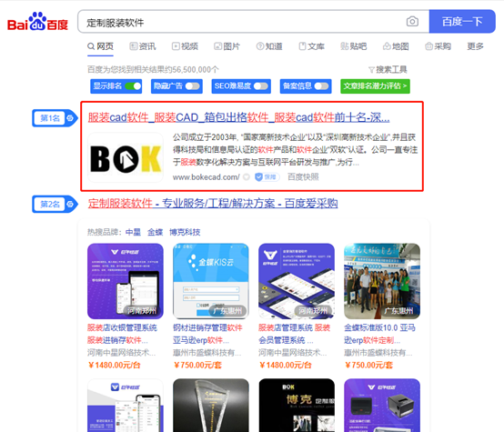This screenshot has height=432, width=504.
Task: Open the receipt printer product image
Action: (382, 406)
